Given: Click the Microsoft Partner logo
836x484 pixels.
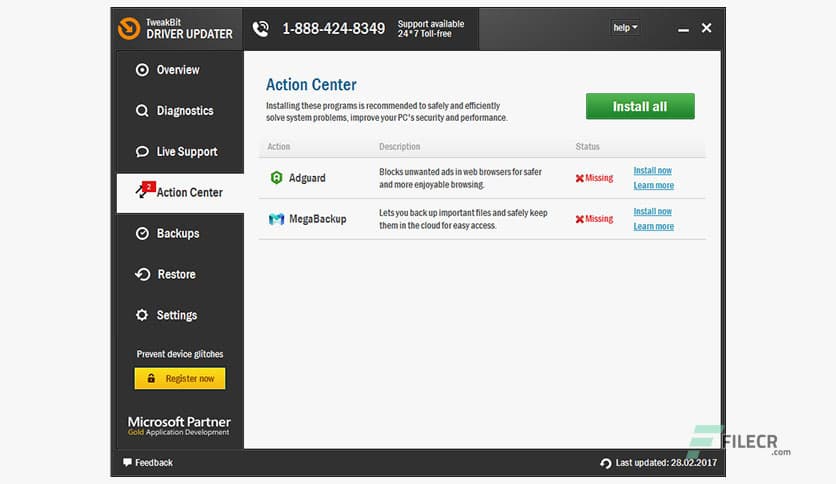Looking at the screenshot, I should 179,426.
